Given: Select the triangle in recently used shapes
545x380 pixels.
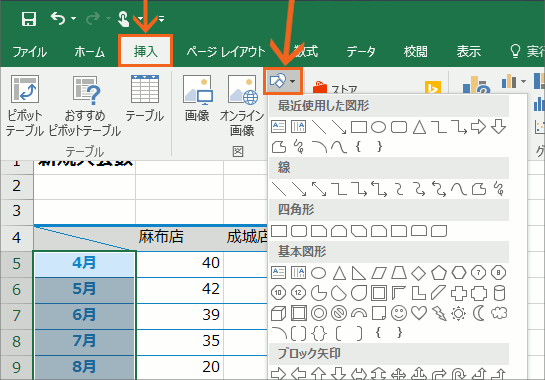Looking at the screenshot, I should tap(419, 127).
